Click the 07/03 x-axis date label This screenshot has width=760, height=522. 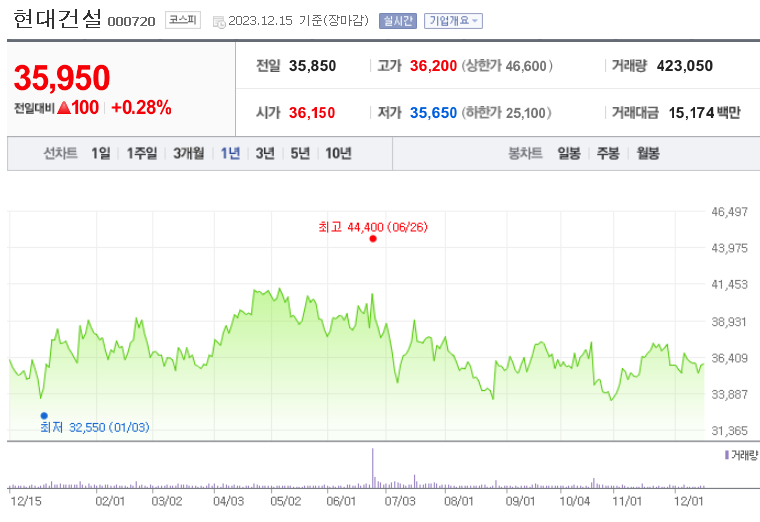(x=400, y=501)
